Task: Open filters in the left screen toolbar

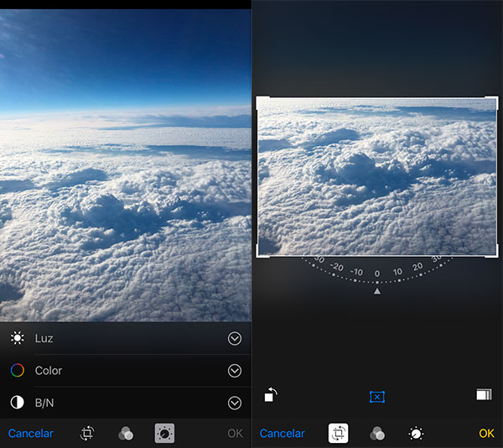Action: [x=126, y=434]
